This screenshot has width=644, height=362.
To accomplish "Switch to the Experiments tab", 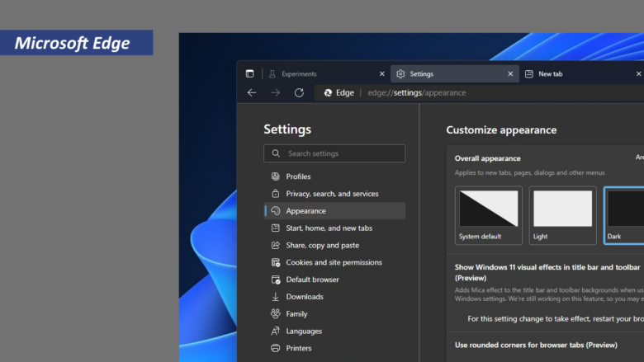I will click(327, 73).
